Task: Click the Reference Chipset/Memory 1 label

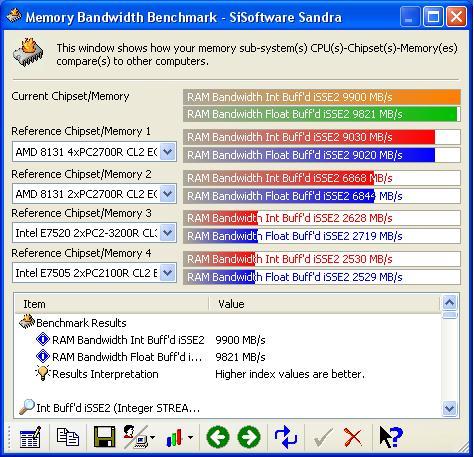Action: tap(81, 131)
